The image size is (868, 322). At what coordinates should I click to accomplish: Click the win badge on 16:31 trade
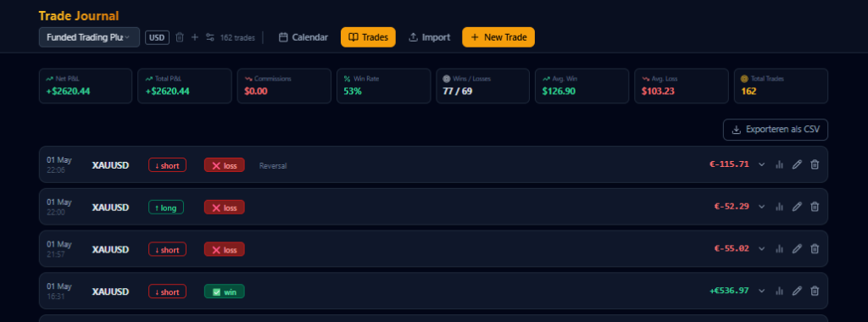(224, 291)
